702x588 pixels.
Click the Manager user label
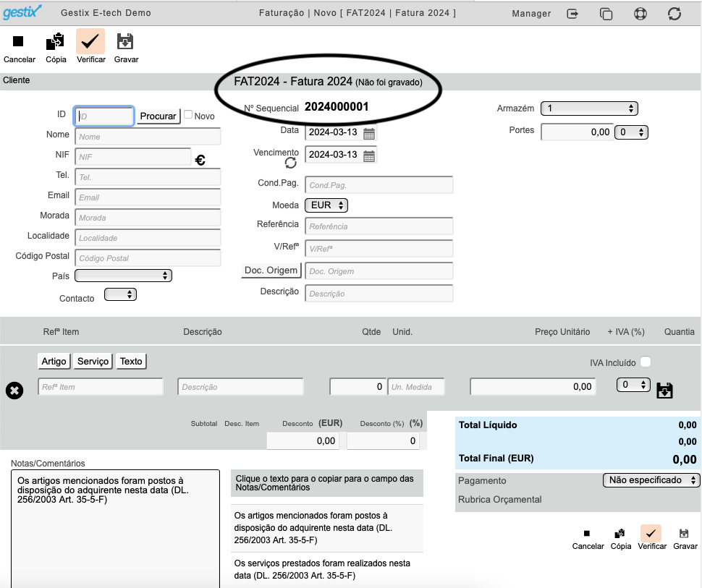[531, 14]
